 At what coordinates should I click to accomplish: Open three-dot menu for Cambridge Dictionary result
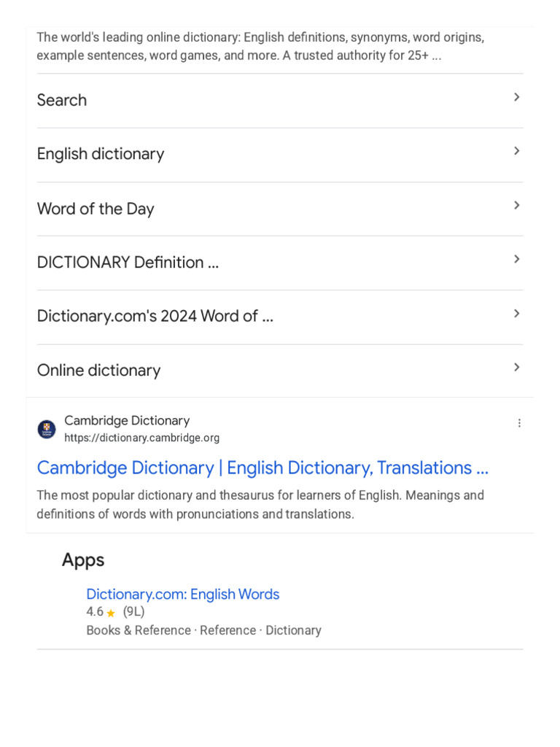(519, 423)
